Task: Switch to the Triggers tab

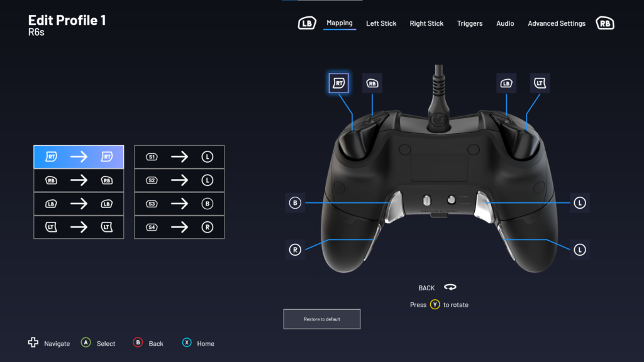Action: [x=470, y=23]
